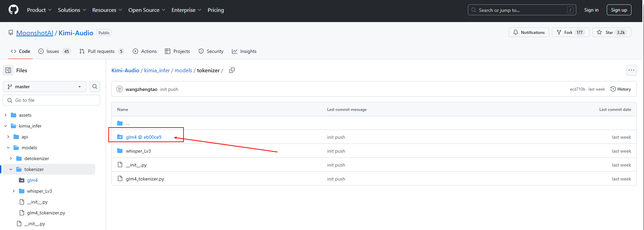
Task: Click the Sign in link
Action: pyautogui.click(x=591, y=10)
